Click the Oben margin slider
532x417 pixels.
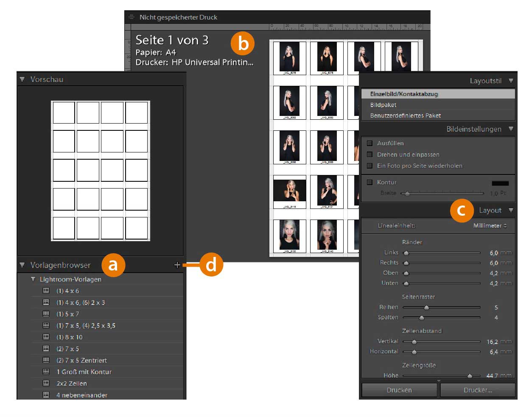click(442, 273)
